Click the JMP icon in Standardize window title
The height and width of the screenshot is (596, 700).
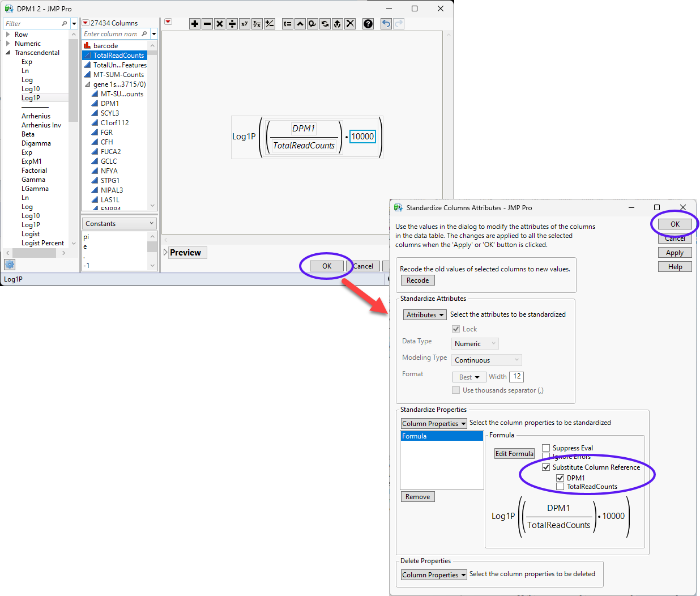click(x=398, y=208)
